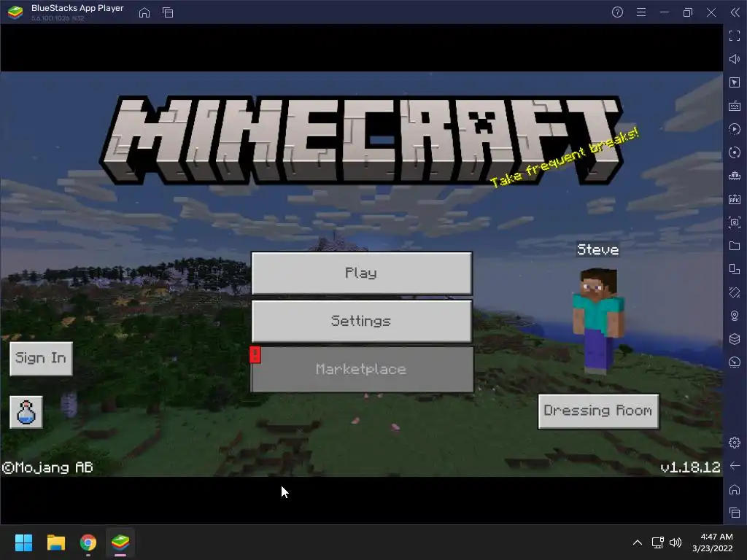Click the 'Take frequent breaks!' splash text
This screenshot has width=747, height=560.
(x=565, y=157)
